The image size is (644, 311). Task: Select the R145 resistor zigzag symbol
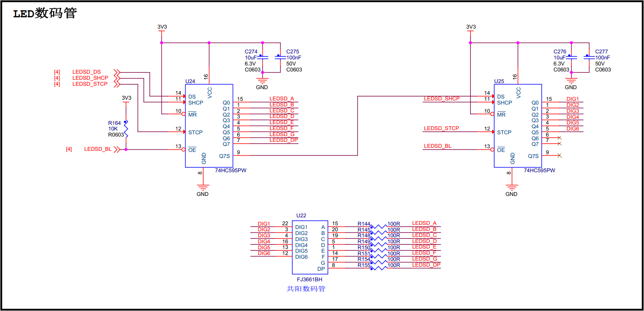tap(379, 233)
